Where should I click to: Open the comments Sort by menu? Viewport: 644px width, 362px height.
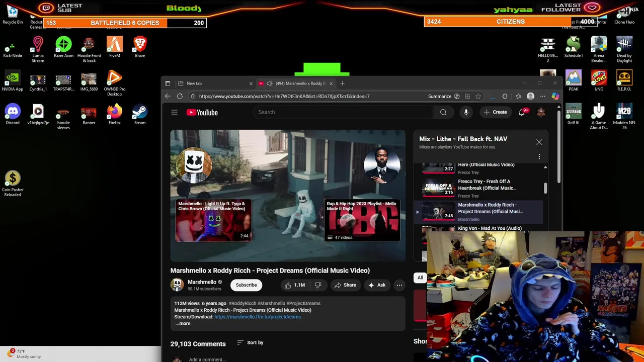(x=250, y=342)
